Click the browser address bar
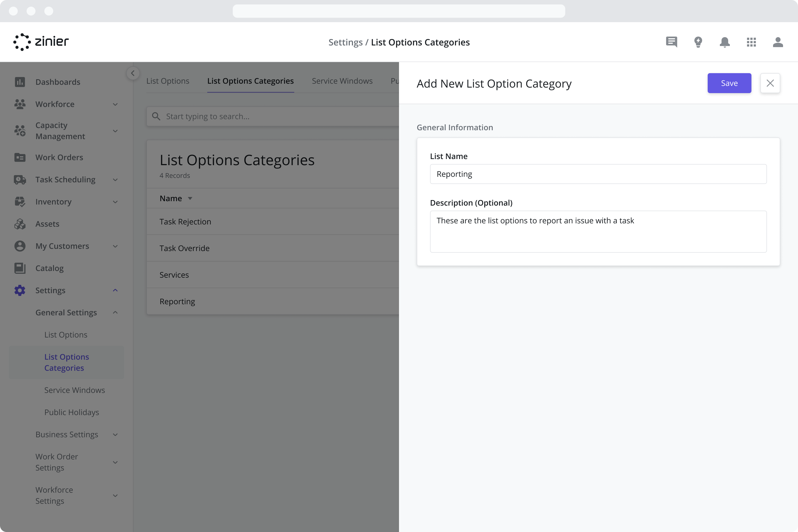Viewport: 798px width, 532px height. coord(399,11)
